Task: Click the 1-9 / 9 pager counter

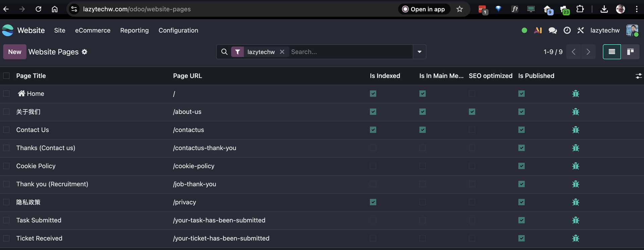Action: click(553, 52)
